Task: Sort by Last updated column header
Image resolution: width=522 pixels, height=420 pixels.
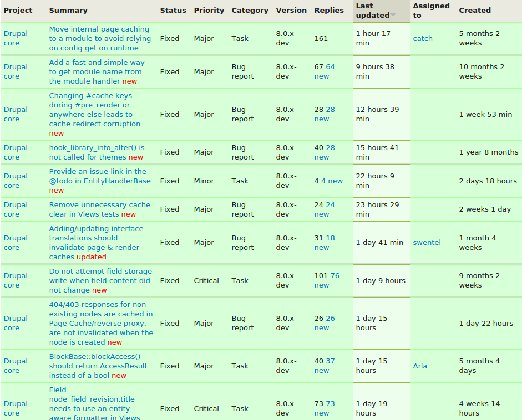Action: click(x=373, y=11)
